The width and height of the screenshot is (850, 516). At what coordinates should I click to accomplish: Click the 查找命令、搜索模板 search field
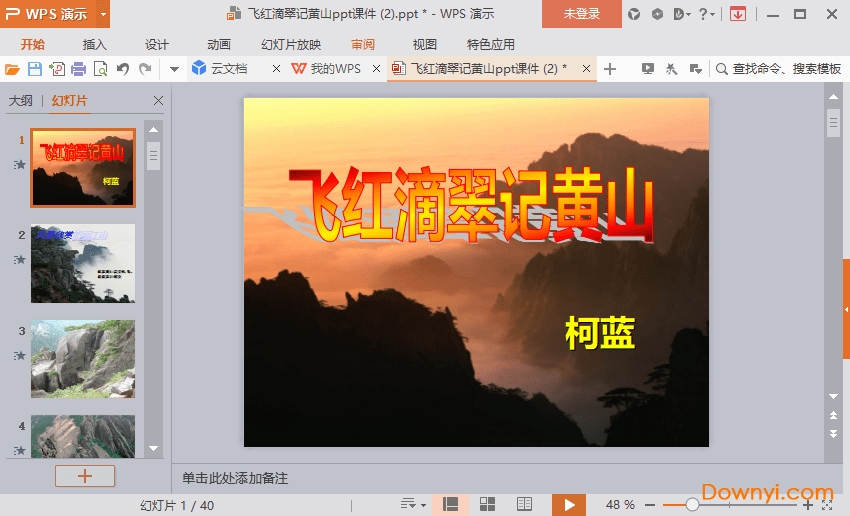[x=778, y=69]
